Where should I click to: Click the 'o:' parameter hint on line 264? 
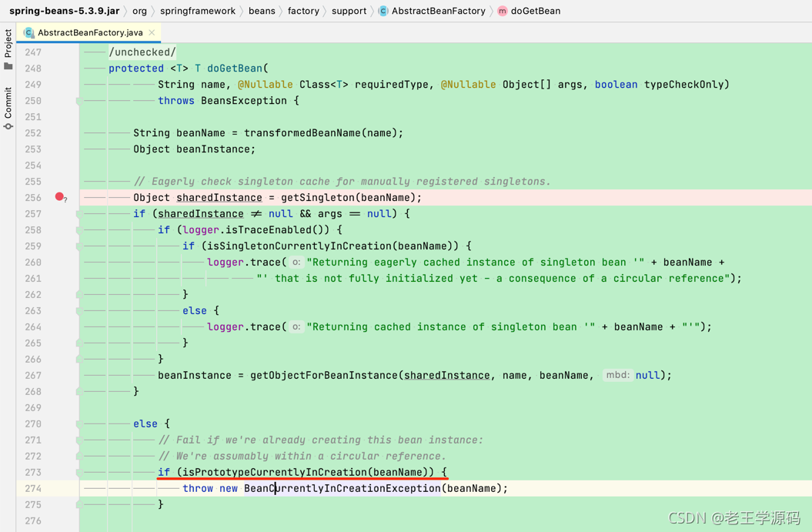tap(296, 326)
